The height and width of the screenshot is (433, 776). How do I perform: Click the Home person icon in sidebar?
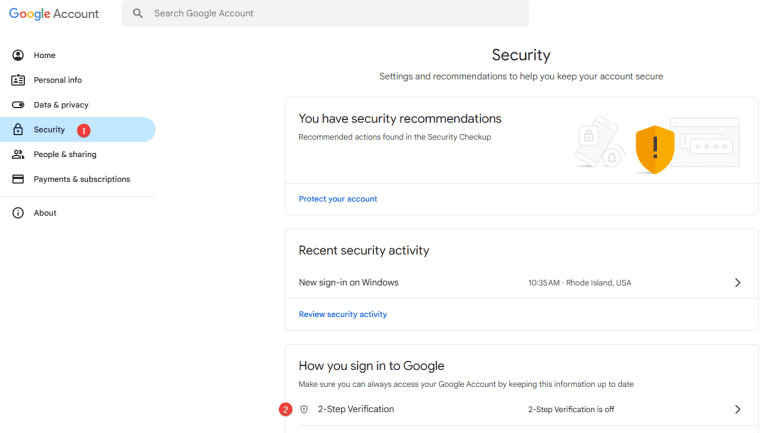point(18,55)
